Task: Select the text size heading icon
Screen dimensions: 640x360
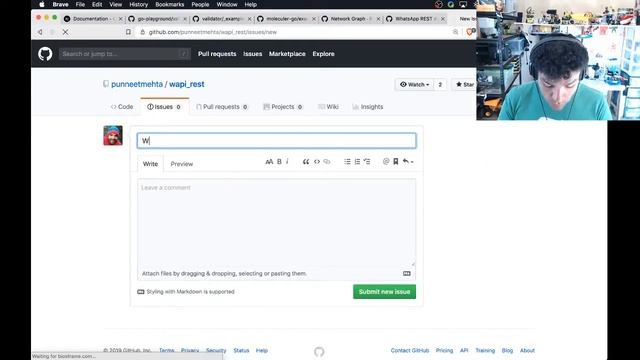Action: point(269,162)
